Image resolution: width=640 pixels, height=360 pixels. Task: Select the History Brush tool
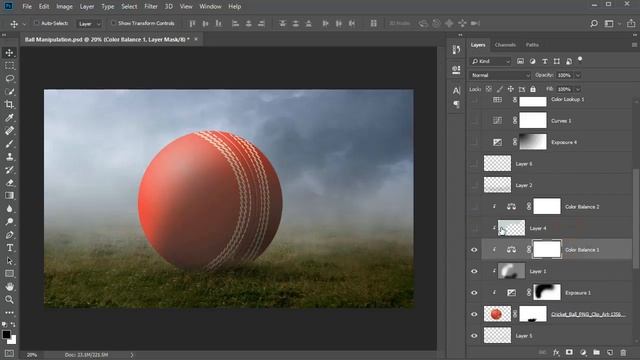[9, 170]
